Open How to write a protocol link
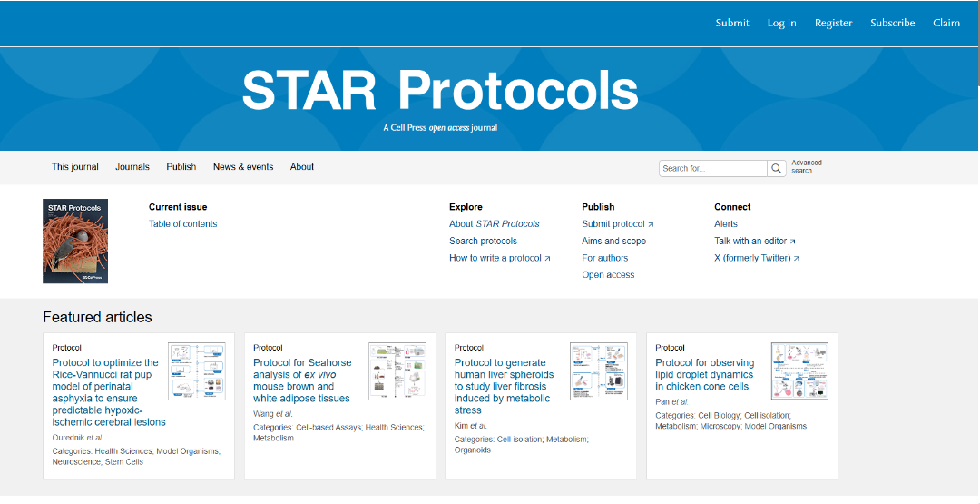980x504 pixels. (x=499, y=258)
